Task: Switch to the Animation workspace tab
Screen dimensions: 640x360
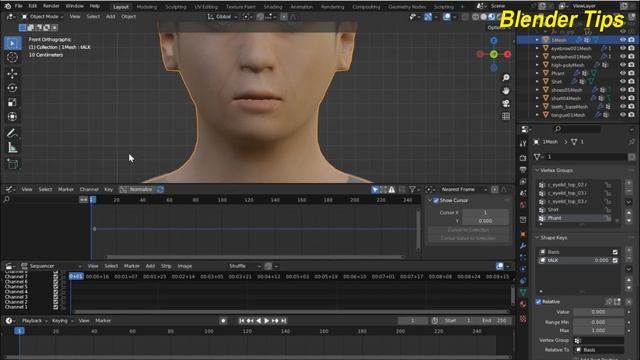Action: [302, 7]
